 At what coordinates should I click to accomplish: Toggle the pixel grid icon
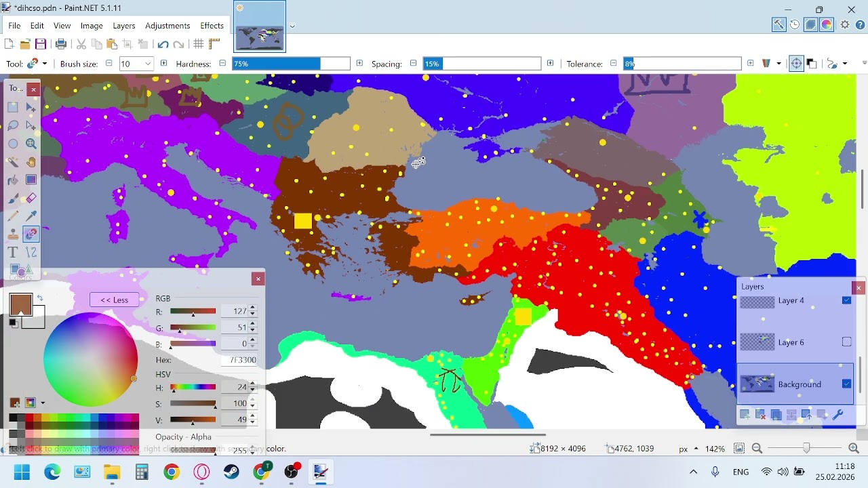pyautogui.click(x=199, y=44)
